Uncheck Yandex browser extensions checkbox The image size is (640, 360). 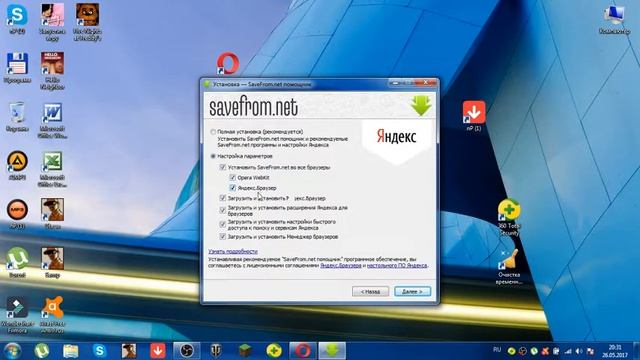(x=222, y=210)
